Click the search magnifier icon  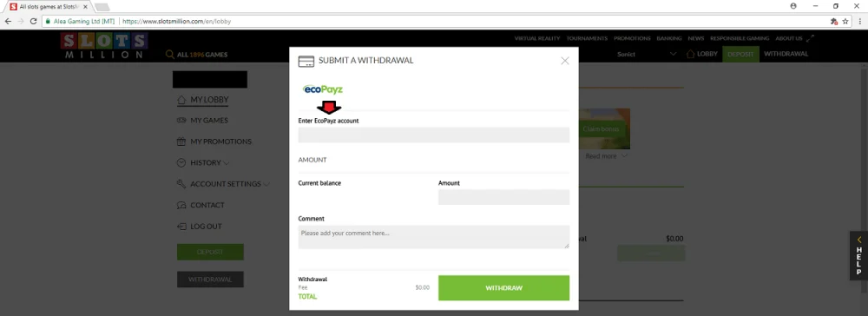170,54
